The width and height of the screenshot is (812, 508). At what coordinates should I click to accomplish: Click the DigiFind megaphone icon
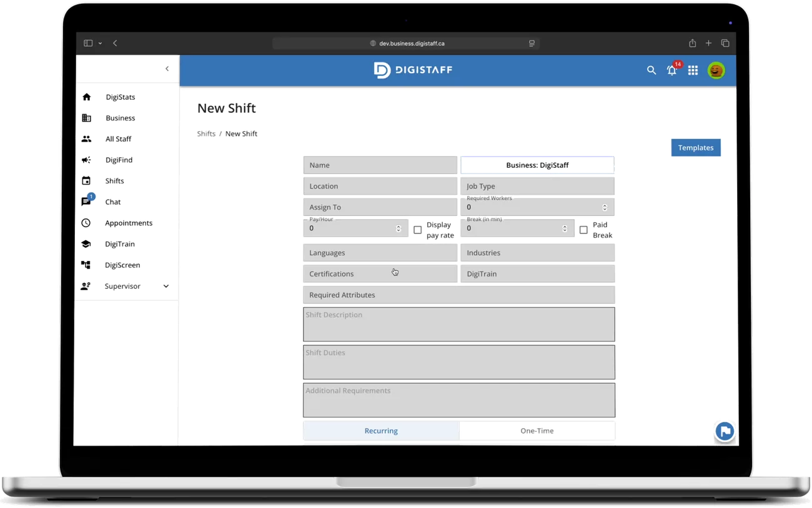click(86, 160)
